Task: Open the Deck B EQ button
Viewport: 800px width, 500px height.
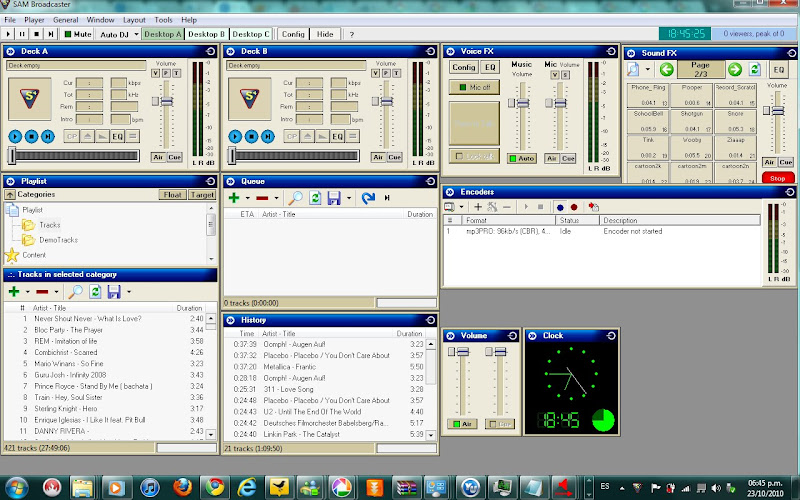Action: pyautogui.click(x=337, y=136)
